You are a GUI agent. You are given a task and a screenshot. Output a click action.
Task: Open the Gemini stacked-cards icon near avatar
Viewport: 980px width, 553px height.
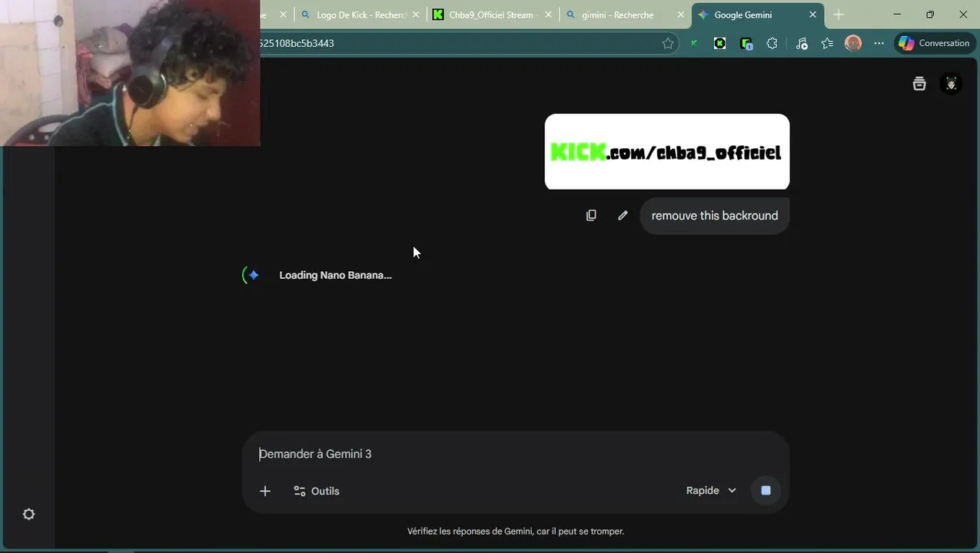919,84
